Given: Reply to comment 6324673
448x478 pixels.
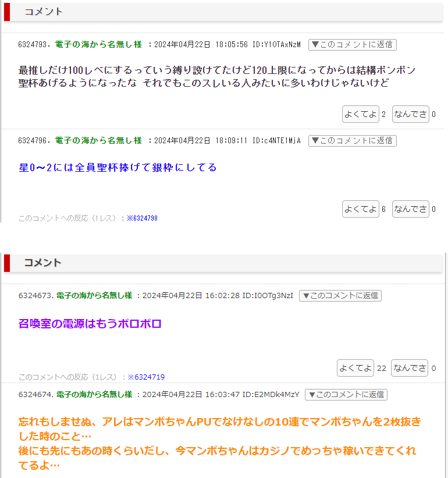Looking at the screenshot, I should pyautogui.click(x=340, y=295).
